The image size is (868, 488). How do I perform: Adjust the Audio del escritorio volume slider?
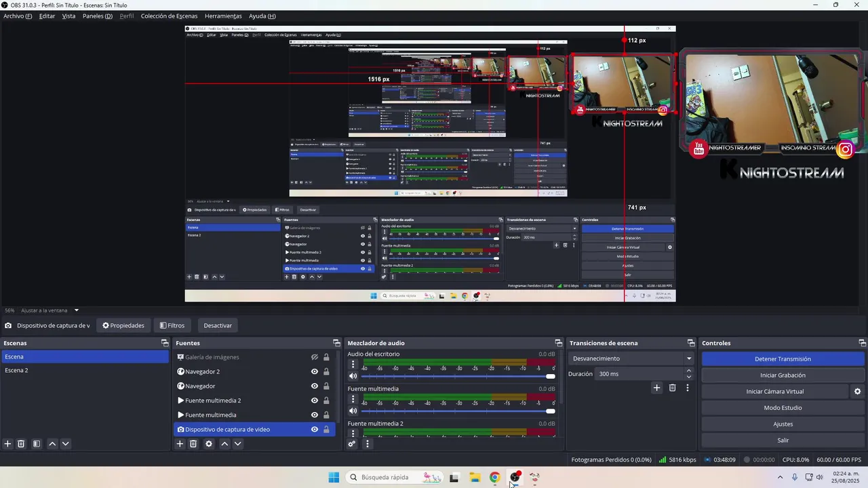pyautogui.click(x=458, y=376)
